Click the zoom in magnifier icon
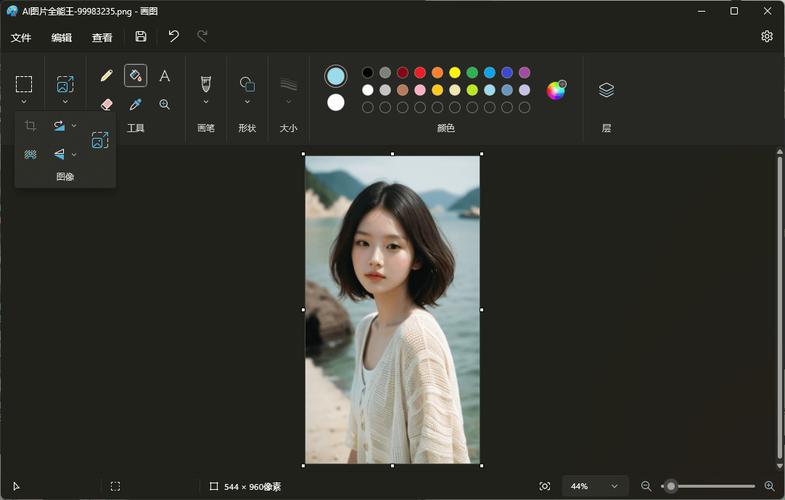This screenshot has width=785, height=500. coord(769,486)
